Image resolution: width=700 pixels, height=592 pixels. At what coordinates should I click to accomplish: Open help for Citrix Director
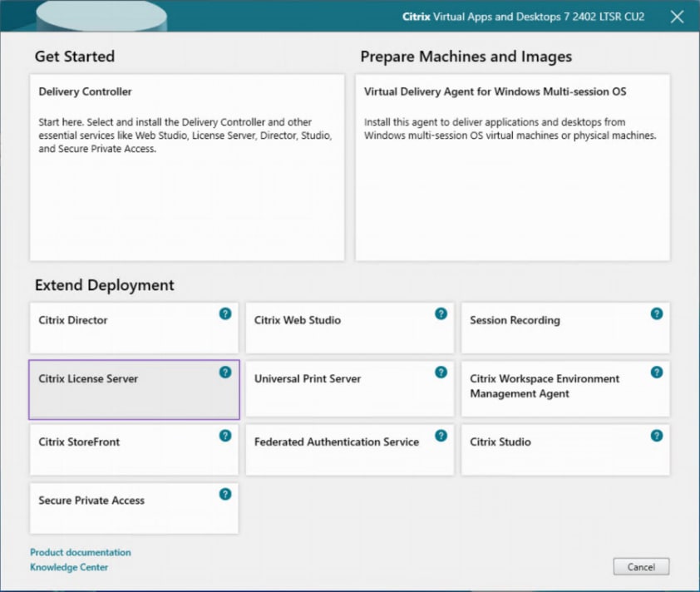point(225,313)
